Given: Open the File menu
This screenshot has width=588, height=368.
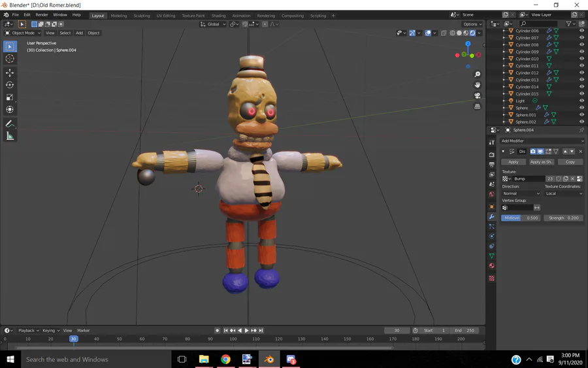Looking at the screenshot, I should 16,15.
